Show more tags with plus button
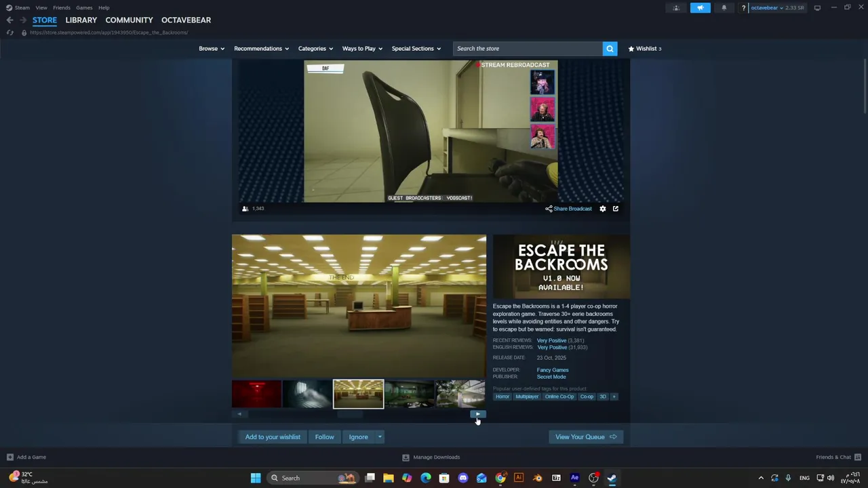 (614, 397)
